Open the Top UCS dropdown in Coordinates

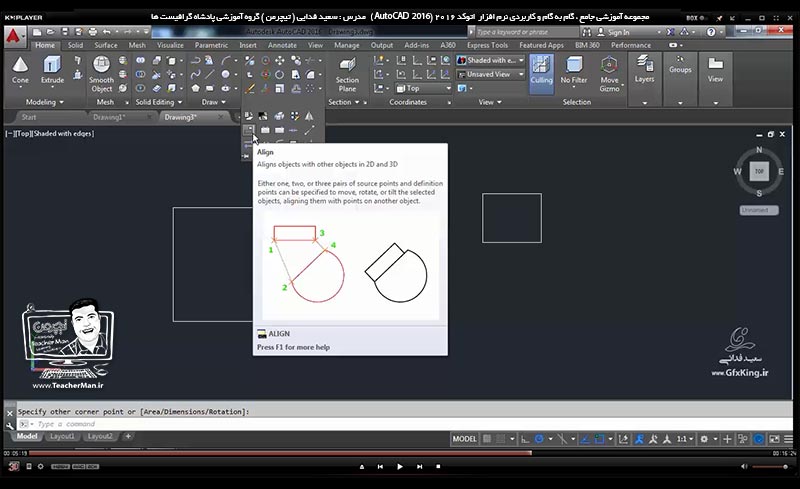(x=424, y=88)
